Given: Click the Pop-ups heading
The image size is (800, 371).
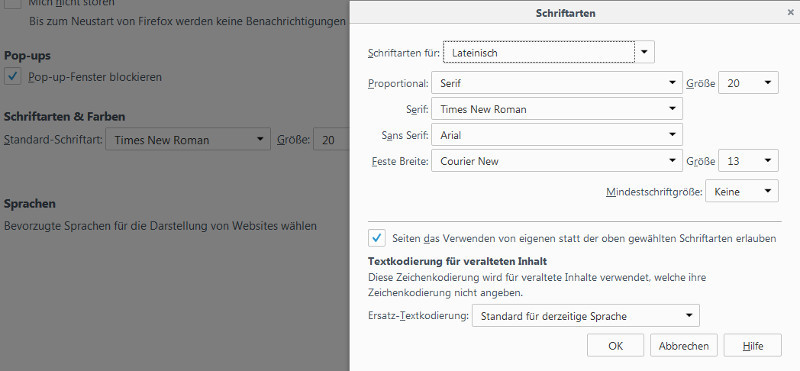Looking at the screenshot, I should pos(27,56).
